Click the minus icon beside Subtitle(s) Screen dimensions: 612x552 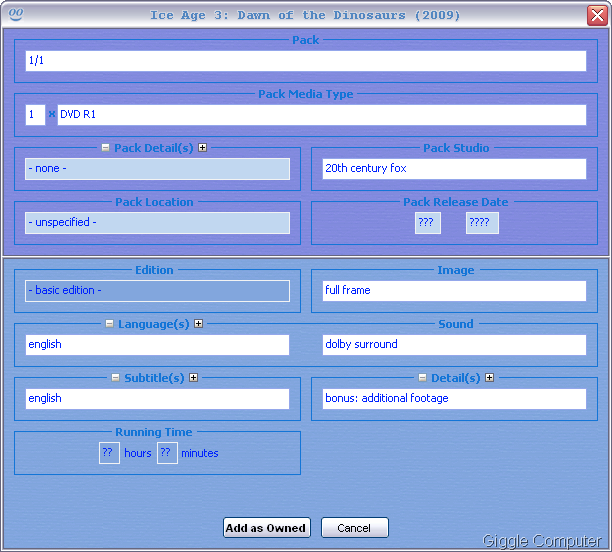click(115, 377)
